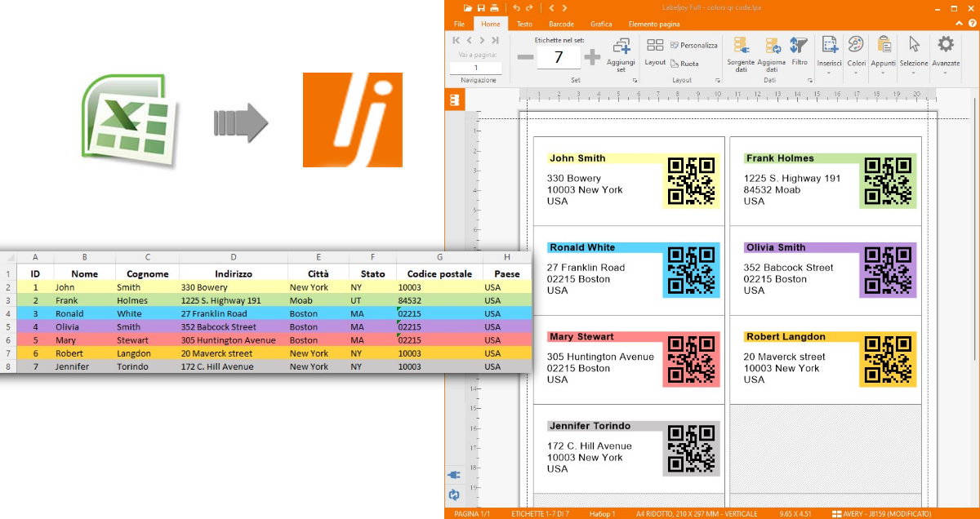The width and height of the screenshot is (980, 519).
Task: Select the Frank Holmes label name
Action: click(x=779, y=158)
